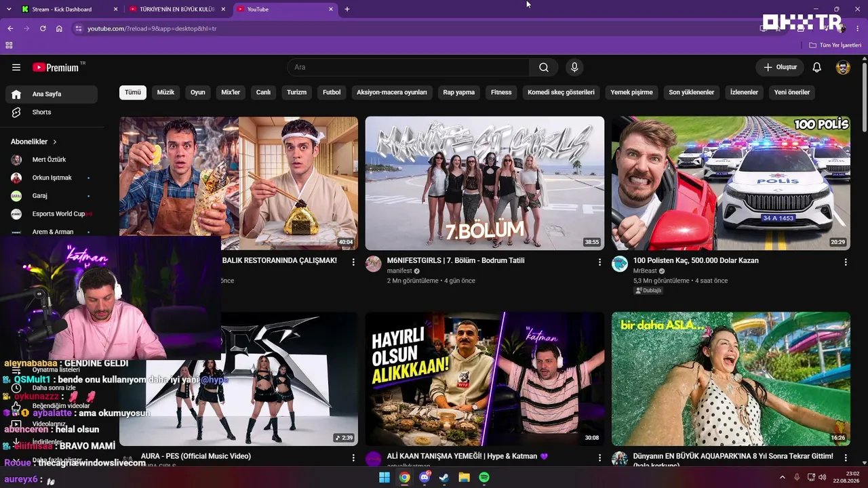Click the taskbar volume icon
The width and height of the screenshot is (868, 488).
[x=823, y=478]
